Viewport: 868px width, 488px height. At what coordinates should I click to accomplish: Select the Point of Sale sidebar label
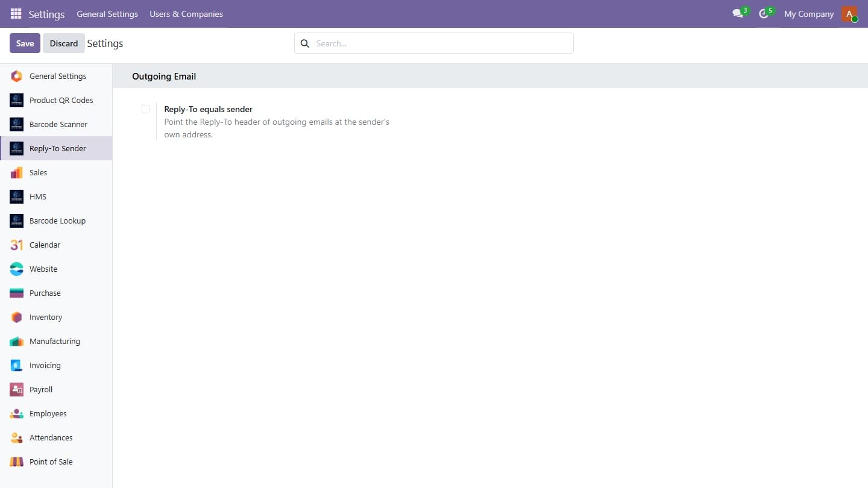pyautogui.click(x=51, y=462)
